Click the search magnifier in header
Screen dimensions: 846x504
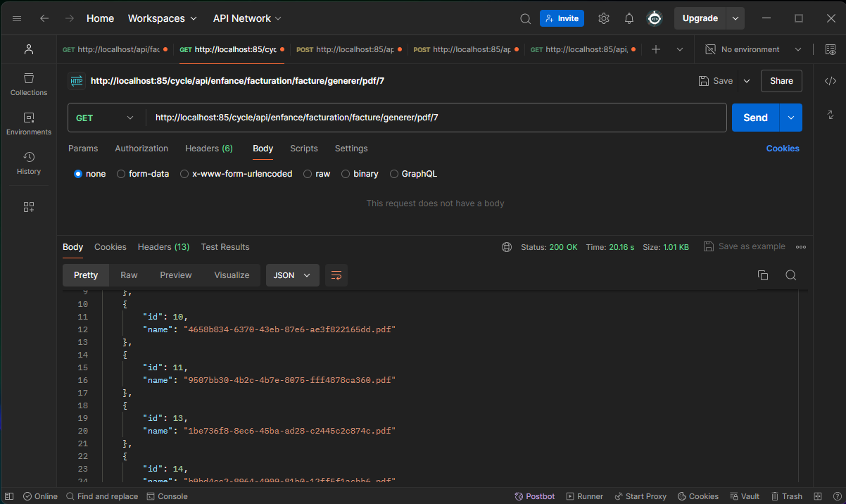[x=525, y=19]
